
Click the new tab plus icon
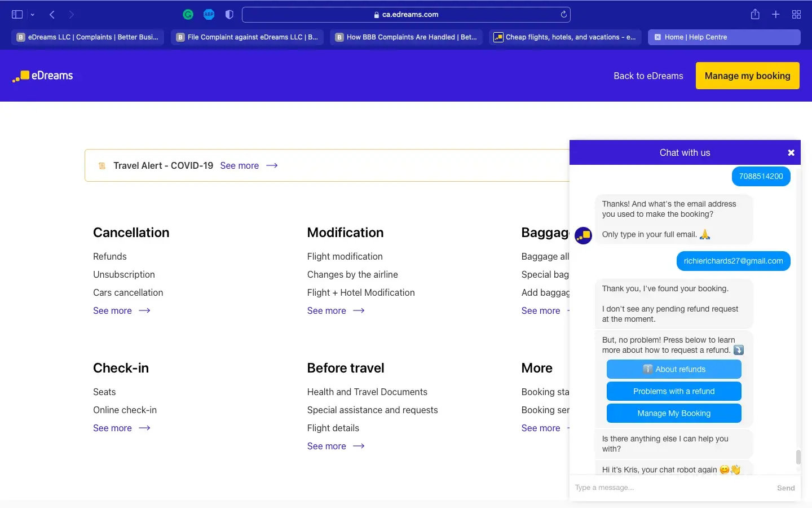(x=776, y=15)
